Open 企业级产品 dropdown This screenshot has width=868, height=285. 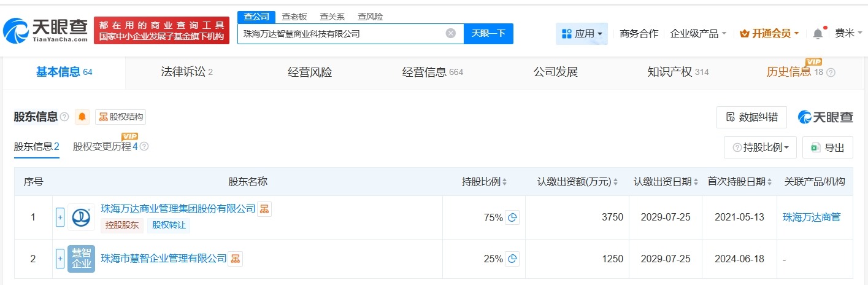tap(698, 34)
